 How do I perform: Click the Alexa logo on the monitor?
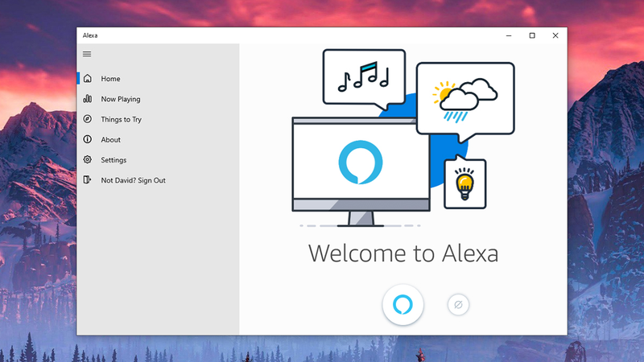(361, 162)
